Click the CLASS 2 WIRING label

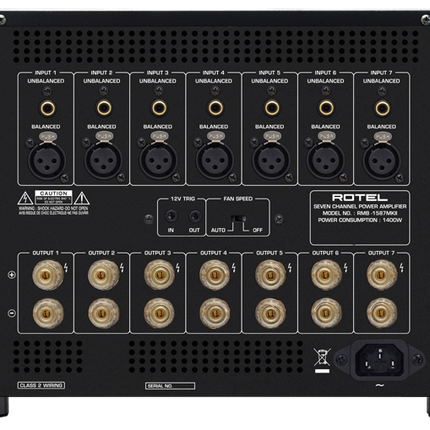point(41,386)
